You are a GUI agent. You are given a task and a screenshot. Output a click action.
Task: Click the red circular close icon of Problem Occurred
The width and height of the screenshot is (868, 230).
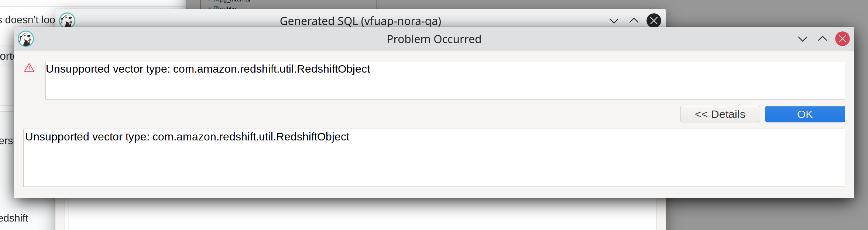click(843, 39)
